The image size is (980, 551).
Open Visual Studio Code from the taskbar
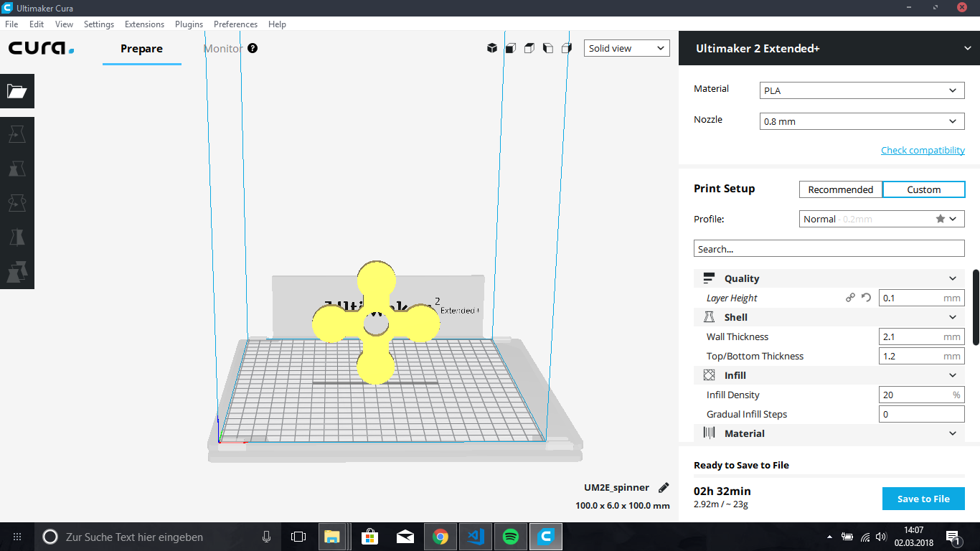476,537
